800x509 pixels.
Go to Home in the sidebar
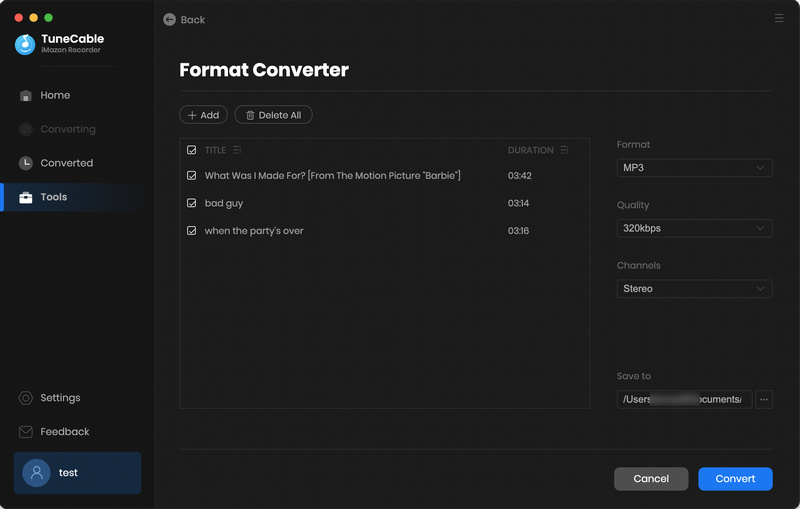(55, 95)
